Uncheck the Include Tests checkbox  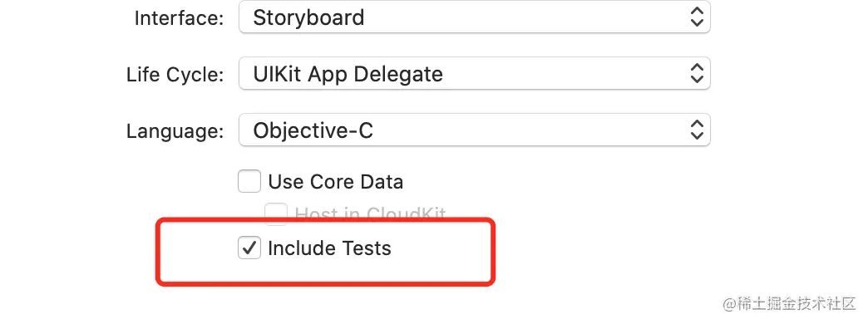[249, 248]
